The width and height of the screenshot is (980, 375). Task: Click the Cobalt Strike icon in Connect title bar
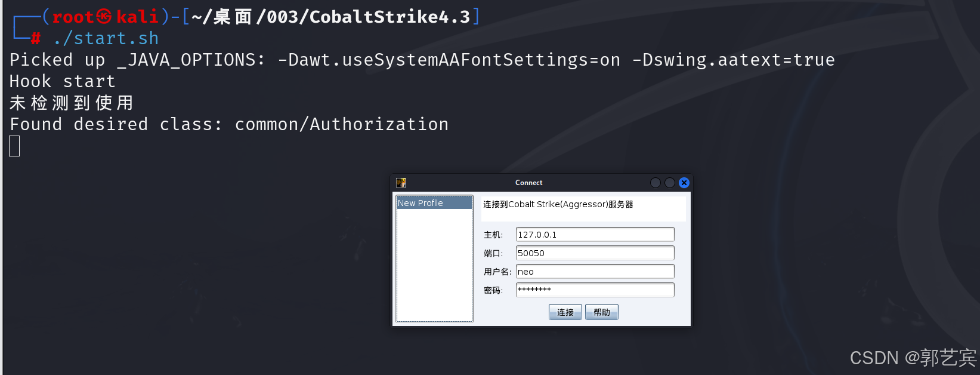point(401,183)
